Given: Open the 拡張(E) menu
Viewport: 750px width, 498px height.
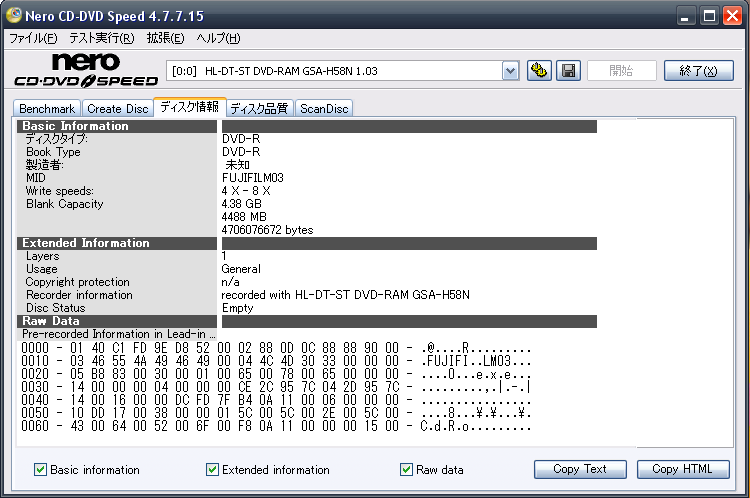Looking at the screenshot, I should click(x=165, y=38).
